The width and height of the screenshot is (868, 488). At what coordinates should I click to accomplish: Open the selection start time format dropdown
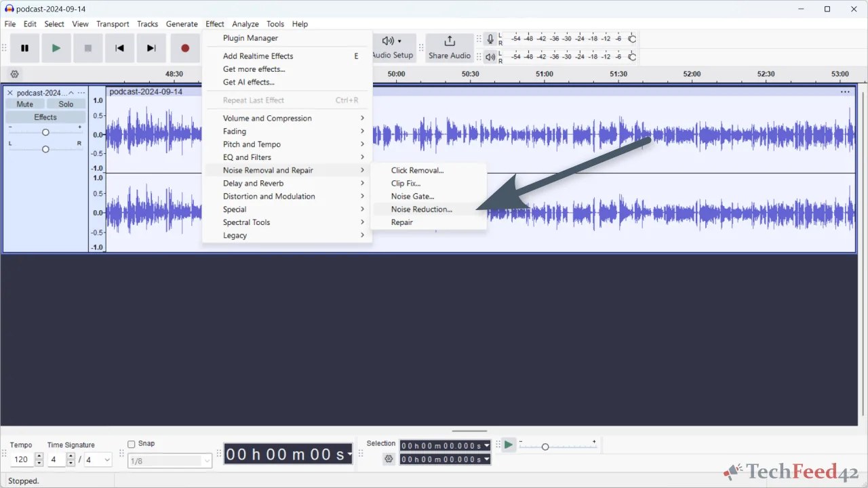pos(487,446)
